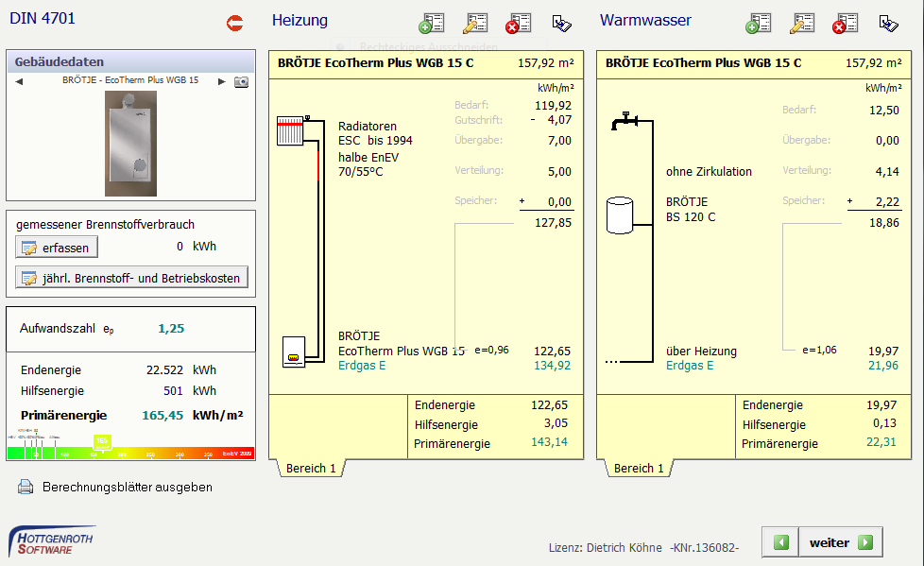The height and width of the screenshot is (566, 924).
Task: Click the e=0,96 efficiency factor
Action: point(491,350)
